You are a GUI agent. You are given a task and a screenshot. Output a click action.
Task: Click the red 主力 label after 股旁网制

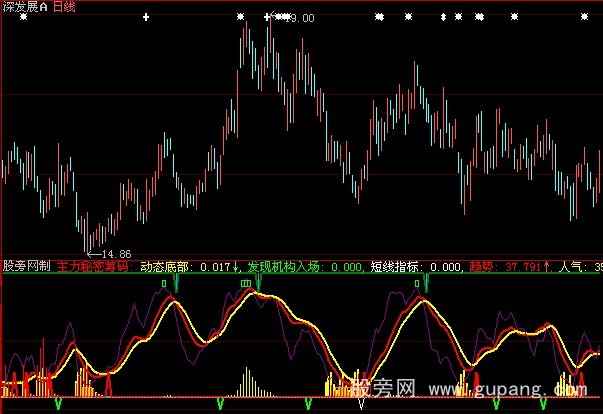point(92,266)
